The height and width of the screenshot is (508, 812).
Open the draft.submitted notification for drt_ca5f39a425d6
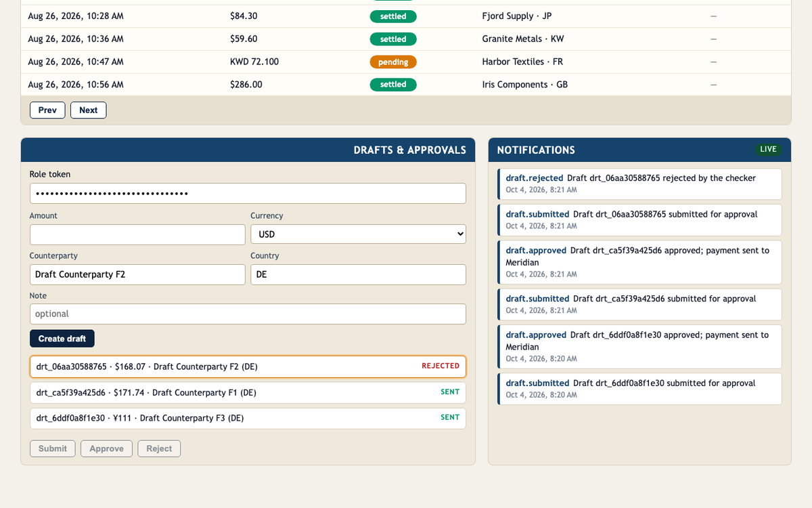click(x=639, y=304)
